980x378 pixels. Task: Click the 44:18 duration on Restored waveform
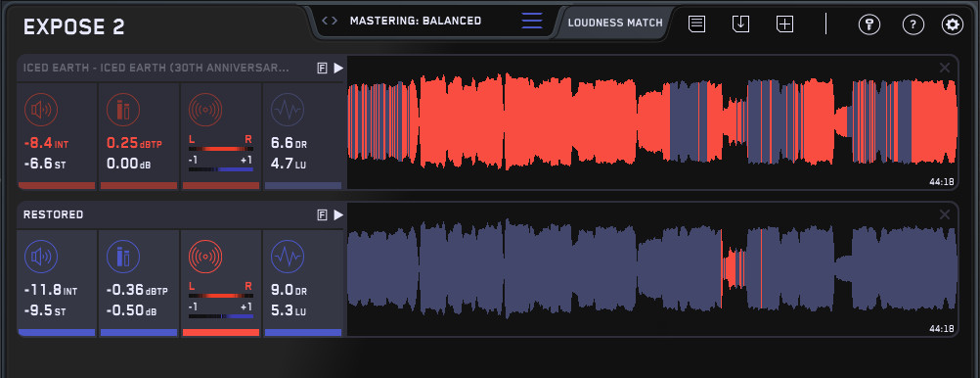(941, 329)
